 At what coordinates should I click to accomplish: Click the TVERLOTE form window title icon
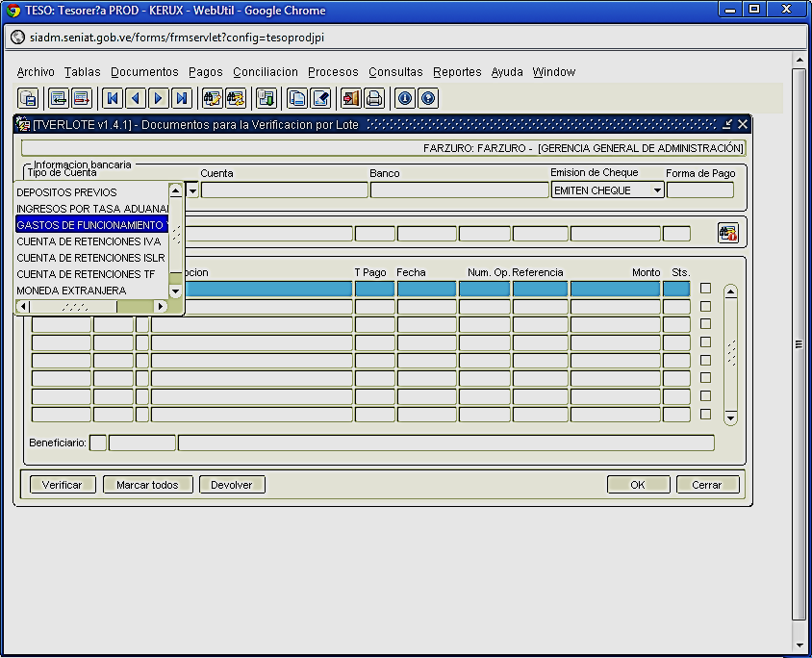pyautogui.click(x=23, y=124)
